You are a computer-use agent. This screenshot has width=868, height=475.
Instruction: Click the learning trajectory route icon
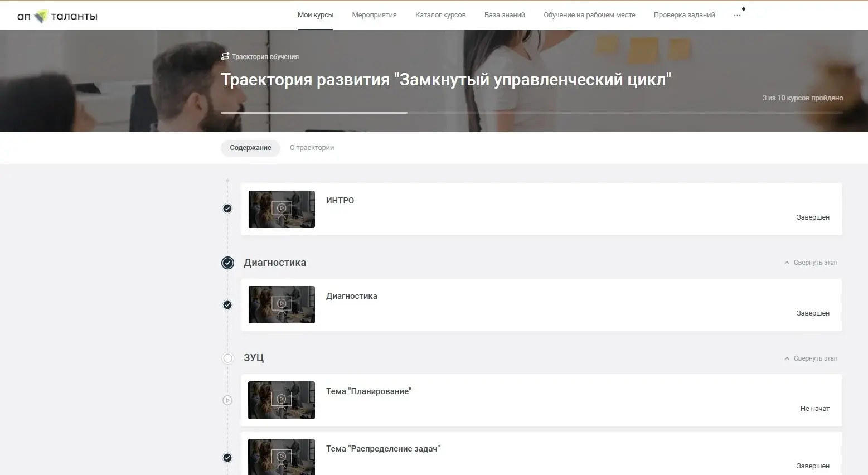(225, 56)
